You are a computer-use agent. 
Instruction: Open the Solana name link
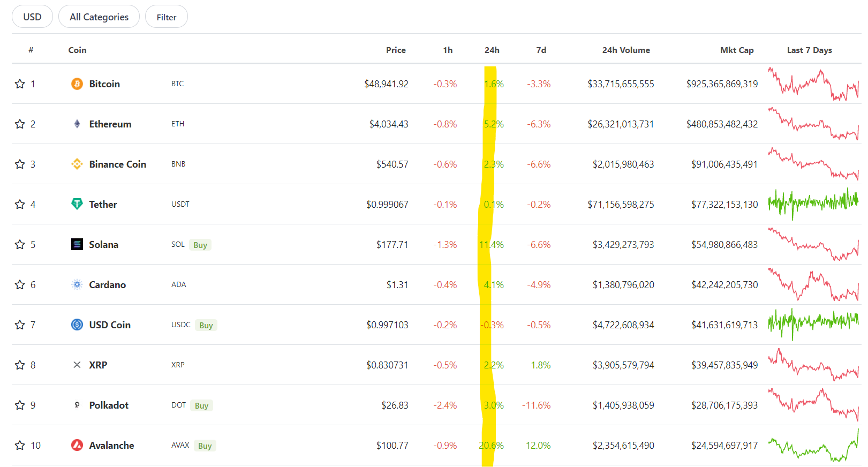click(104, 244)
